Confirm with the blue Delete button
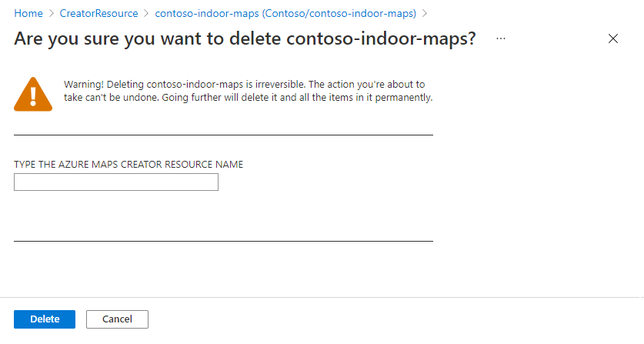The image size is (644, 344). tap(45, 319)
